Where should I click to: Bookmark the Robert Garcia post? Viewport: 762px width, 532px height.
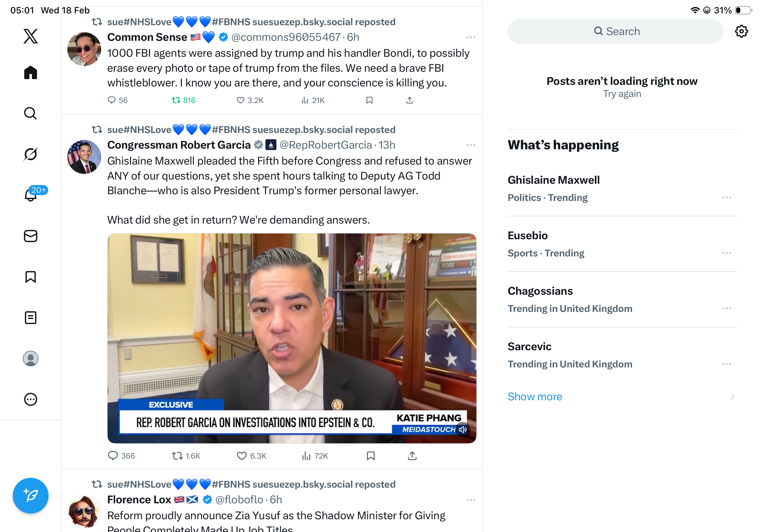click(370, 456)
